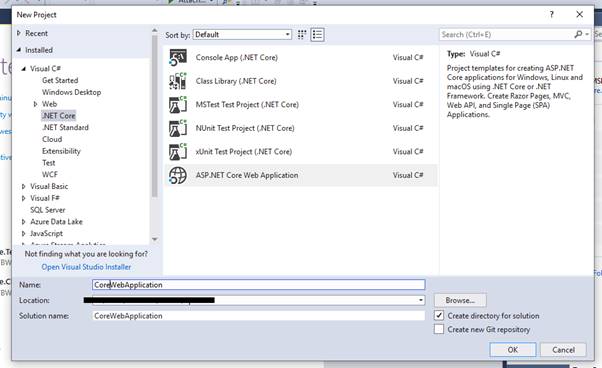Focus the Search (Ctrl+E) box
The width and height of the screenshot is (602, 368).
pyautogui.click(x=506, y=35)
